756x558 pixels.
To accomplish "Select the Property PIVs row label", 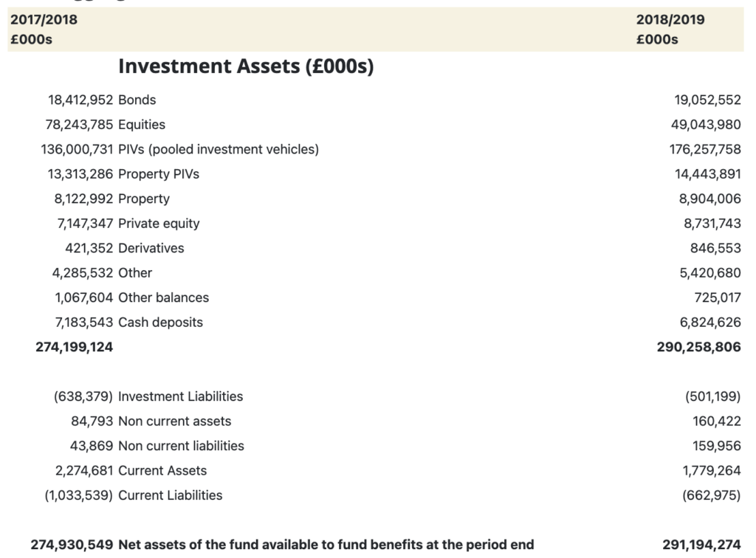I will [x=159, y=174].
